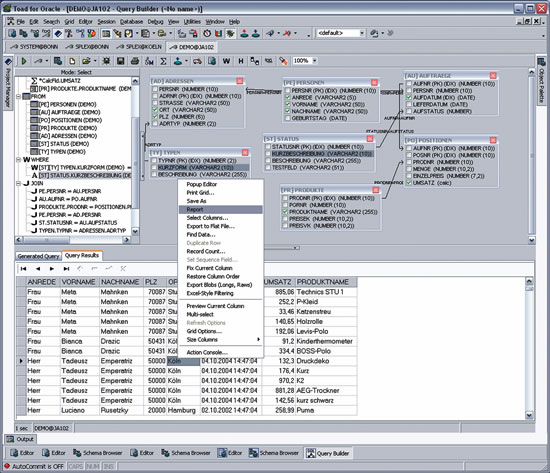
Task: Toggle the ORT checkbox in ADRESSEN
Action: 155,110
